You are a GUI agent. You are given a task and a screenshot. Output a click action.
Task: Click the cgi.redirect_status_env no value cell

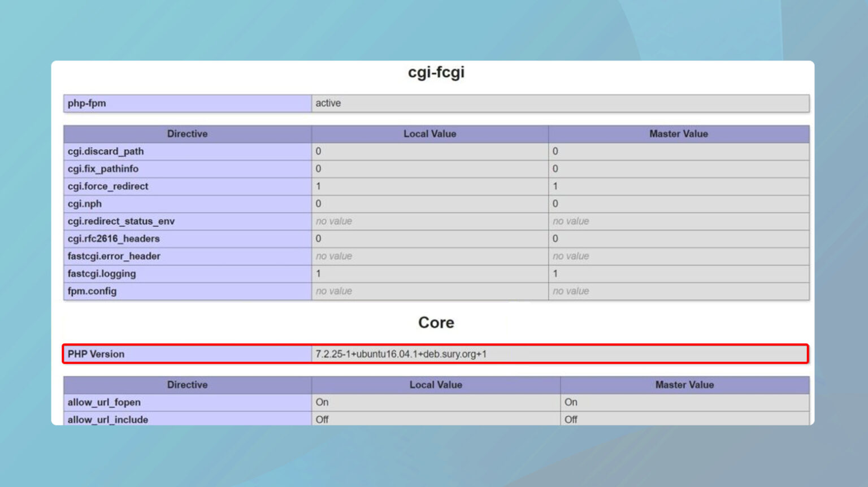point(333,221)
